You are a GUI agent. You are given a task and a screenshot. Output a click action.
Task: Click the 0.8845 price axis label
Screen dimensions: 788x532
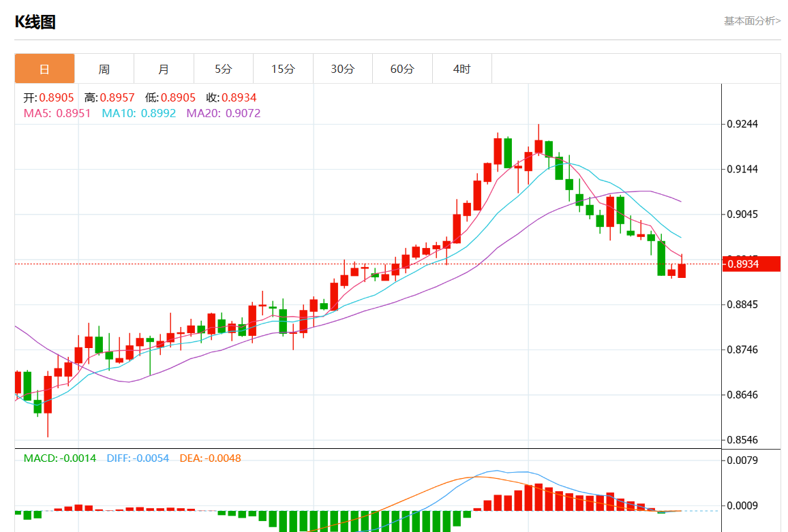click(x=742, y=304)
